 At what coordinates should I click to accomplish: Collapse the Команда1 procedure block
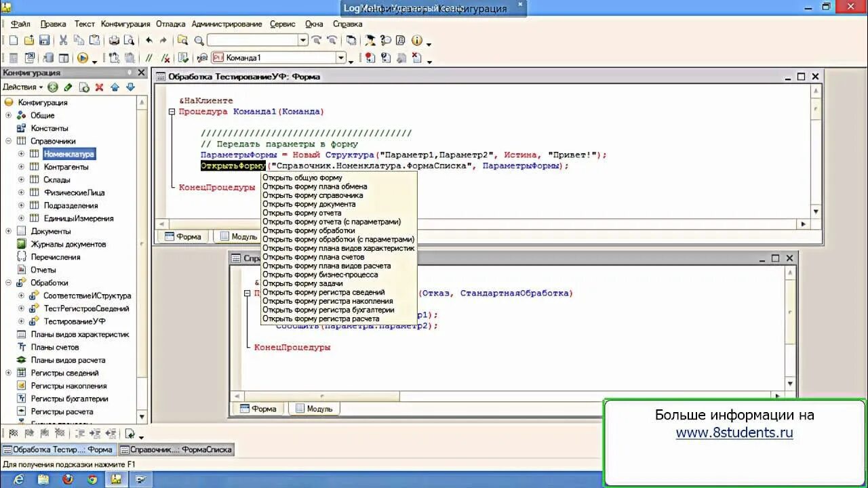pos(172,112)
